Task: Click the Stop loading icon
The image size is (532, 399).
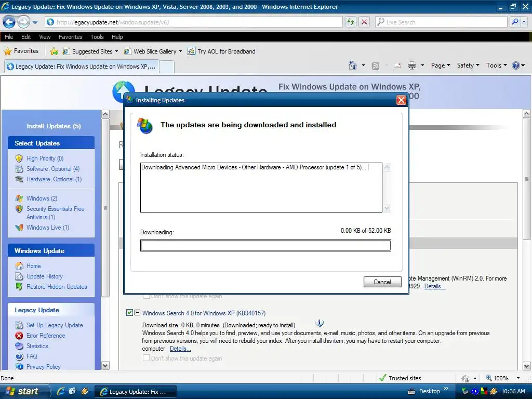Action: click(364, 22)
